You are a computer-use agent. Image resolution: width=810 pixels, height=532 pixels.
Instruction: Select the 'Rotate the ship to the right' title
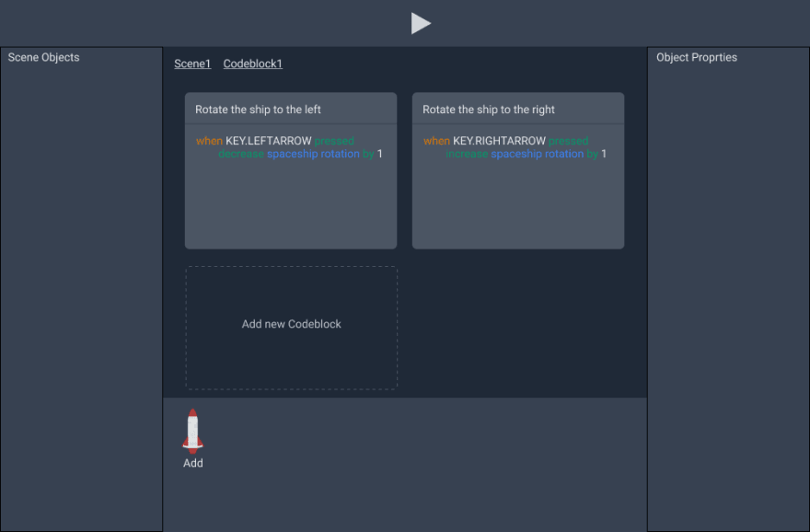(488, 110)
